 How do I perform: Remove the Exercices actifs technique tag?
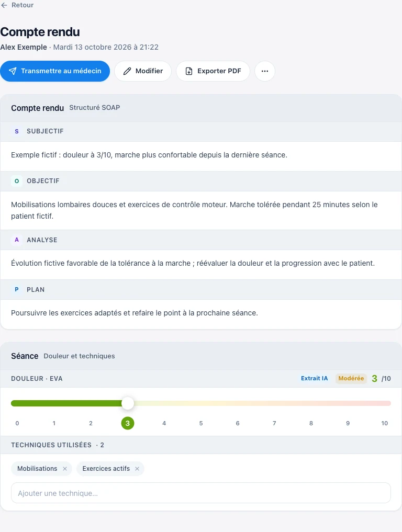(x=137, y=469)
